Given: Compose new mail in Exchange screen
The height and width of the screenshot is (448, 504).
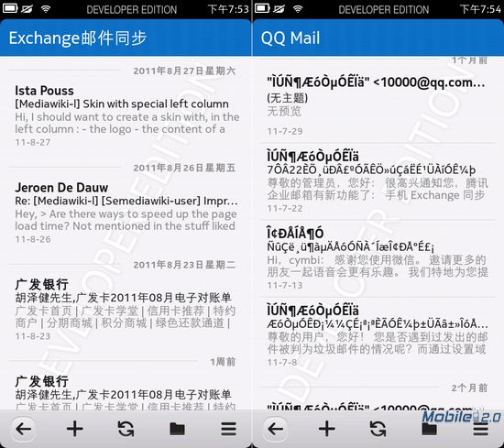Looking at the screenshot, I should 74,429.
